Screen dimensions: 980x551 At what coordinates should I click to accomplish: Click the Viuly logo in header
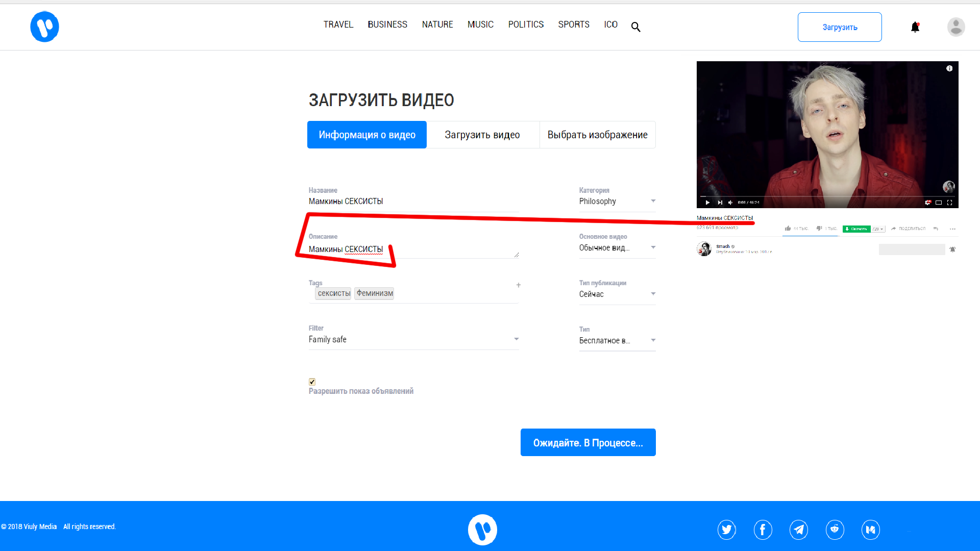pyautogui.click(x=44, y=27)
